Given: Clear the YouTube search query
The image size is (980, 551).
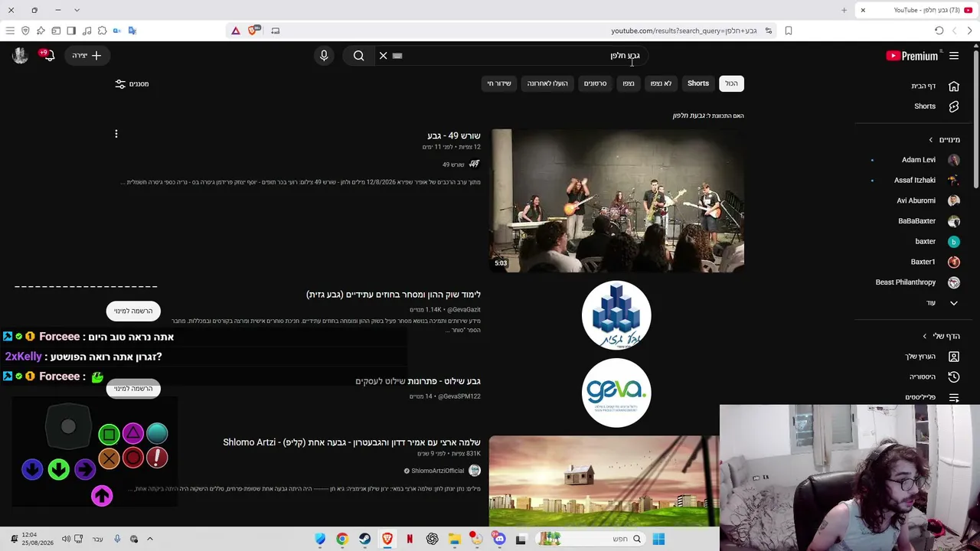Looking at the screenshot, I should click(384, 56).
